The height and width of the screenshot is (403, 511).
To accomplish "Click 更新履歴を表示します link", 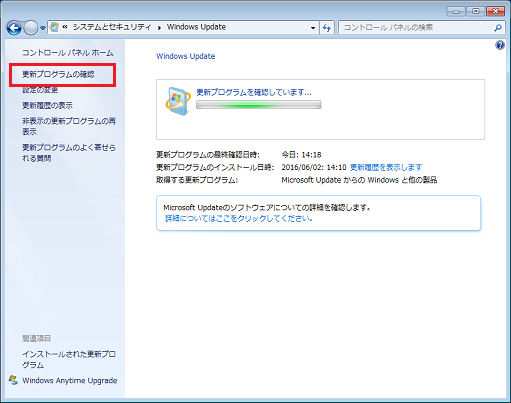I will 386,167.
